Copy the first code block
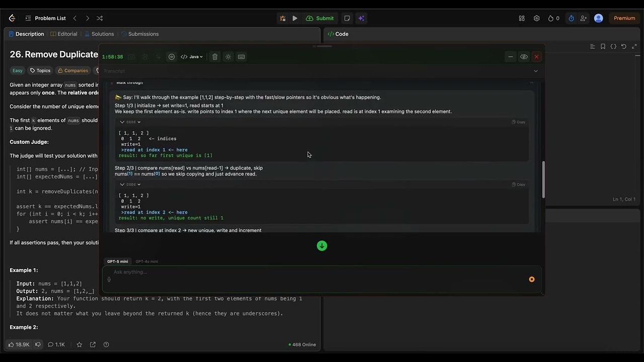644x362 pixels. point(518,122)
